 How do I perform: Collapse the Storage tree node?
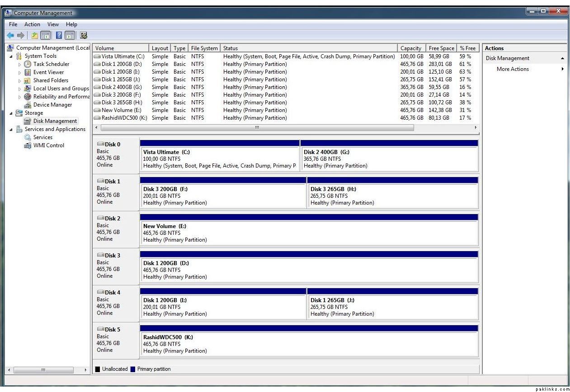(11, 113)
